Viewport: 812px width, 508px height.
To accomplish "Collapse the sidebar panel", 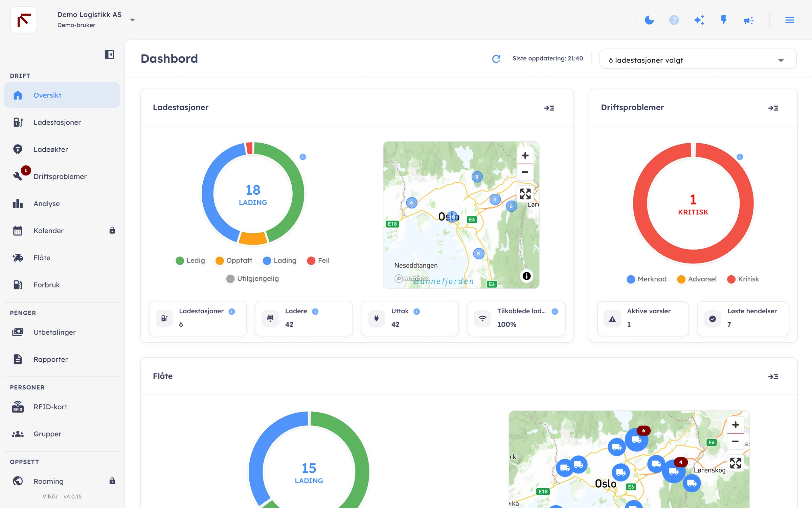I will click(109, 55).
